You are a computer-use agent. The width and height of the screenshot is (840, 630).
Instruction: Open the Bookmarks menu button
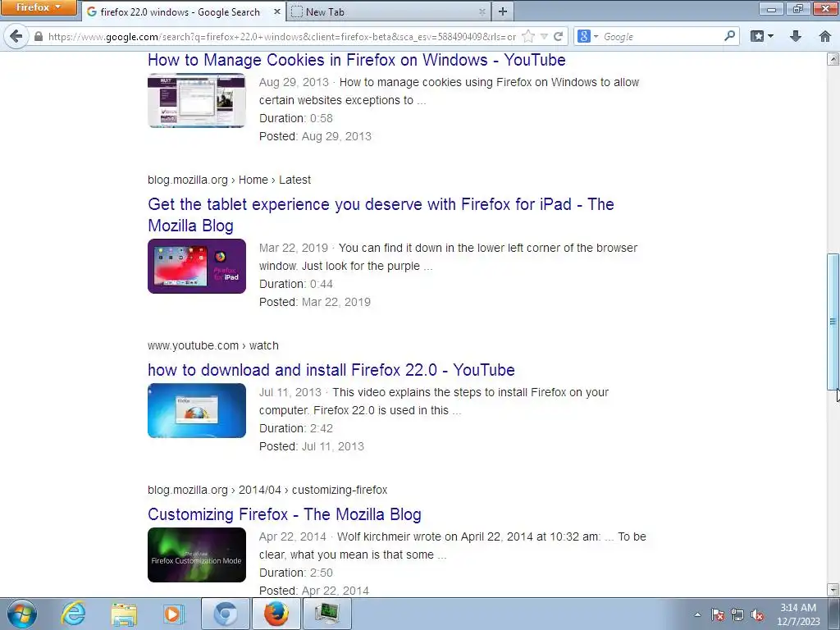pos(762,36)
